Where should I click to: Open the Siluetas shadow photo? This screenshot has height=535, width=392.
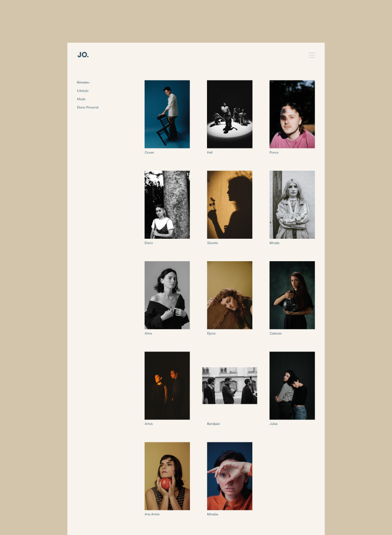230,205
